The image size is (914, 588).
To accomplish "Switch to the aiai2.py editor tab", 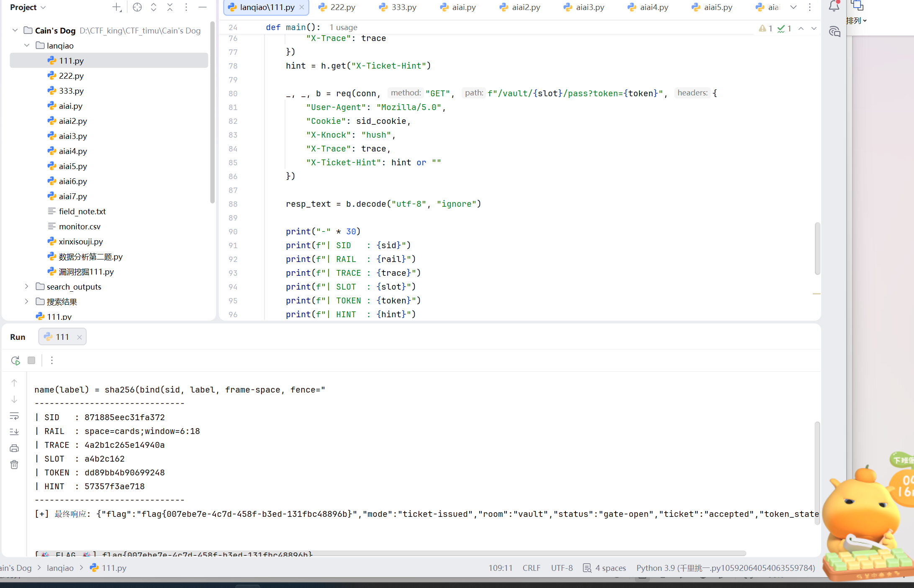I will pos(520,7).
